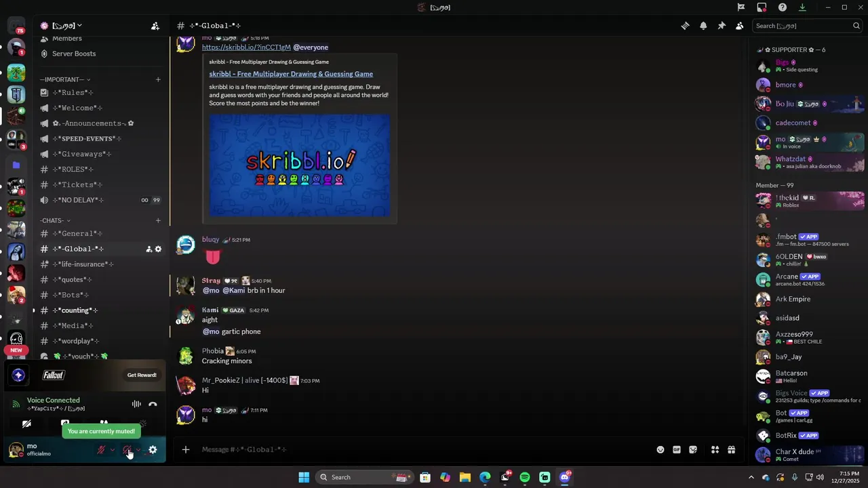This screenshot has height=488, width=868.
Task: Join the NO DELAY voice channel
Action: (100, 200)
